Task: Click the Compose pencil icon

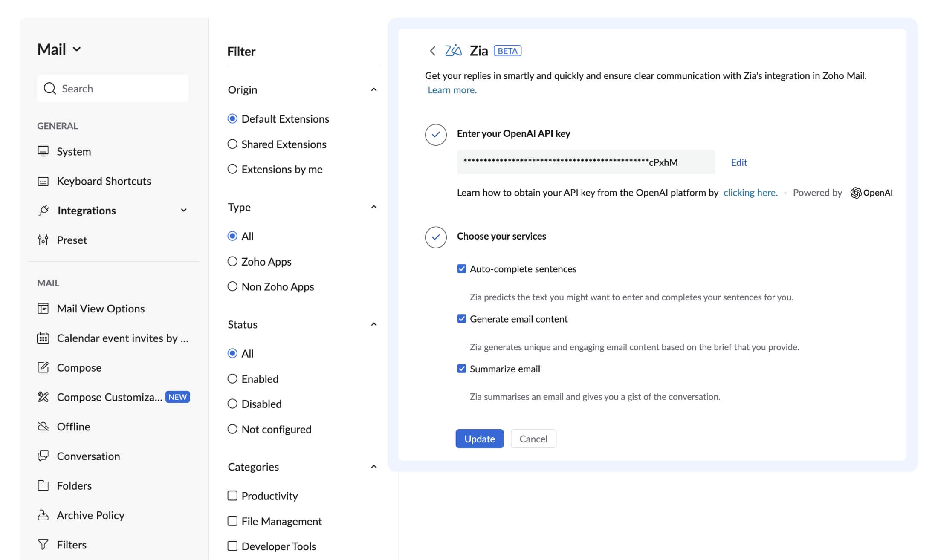Action: (x=43, y=367)
